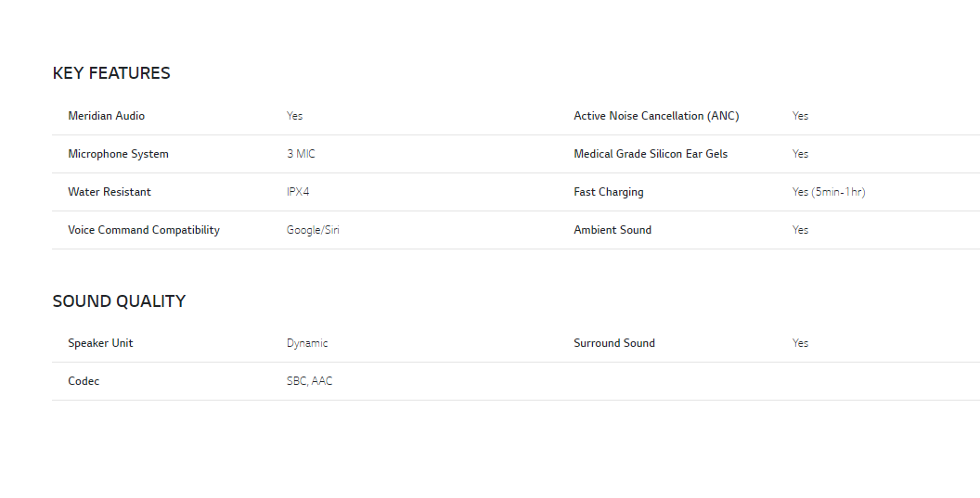Select the Codec label
This screenshot has height=498, width=980.
84,381
